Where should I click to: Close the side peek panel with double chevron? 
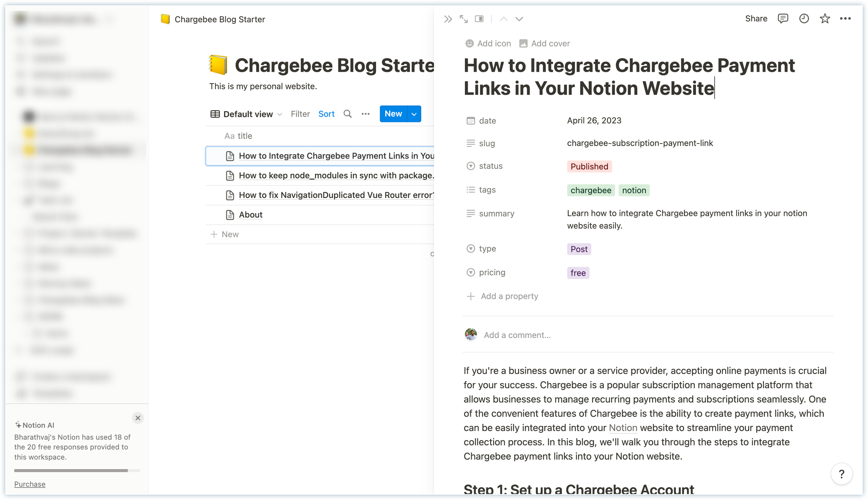(x=447, y=19)
